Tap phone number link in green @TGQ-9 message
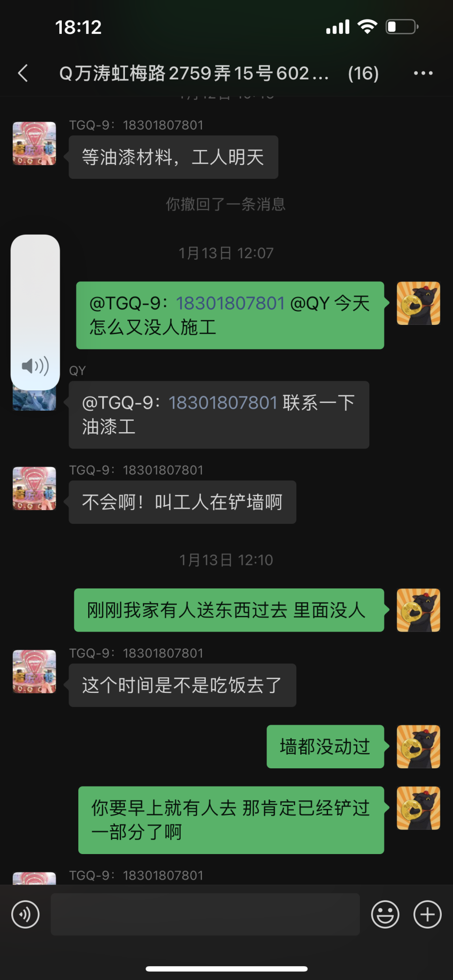Screen dimensions: 453x980 (230, 303)
